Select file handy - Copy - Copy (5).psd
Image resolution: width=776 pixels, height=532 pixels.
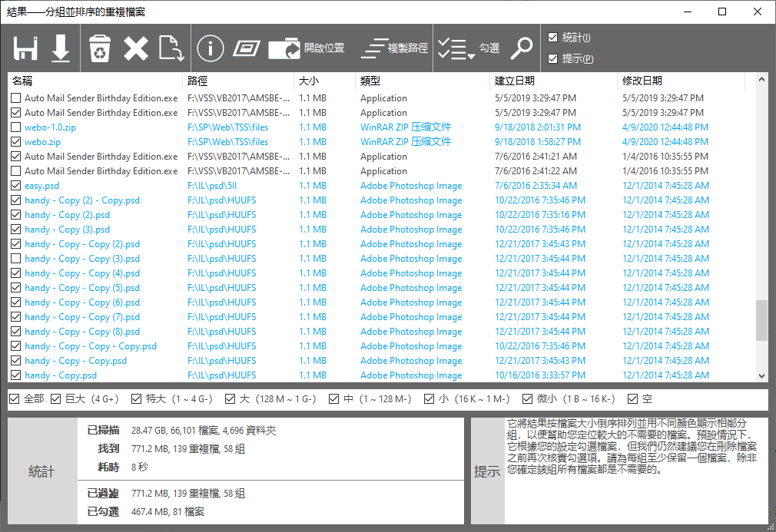coord(82,288)
